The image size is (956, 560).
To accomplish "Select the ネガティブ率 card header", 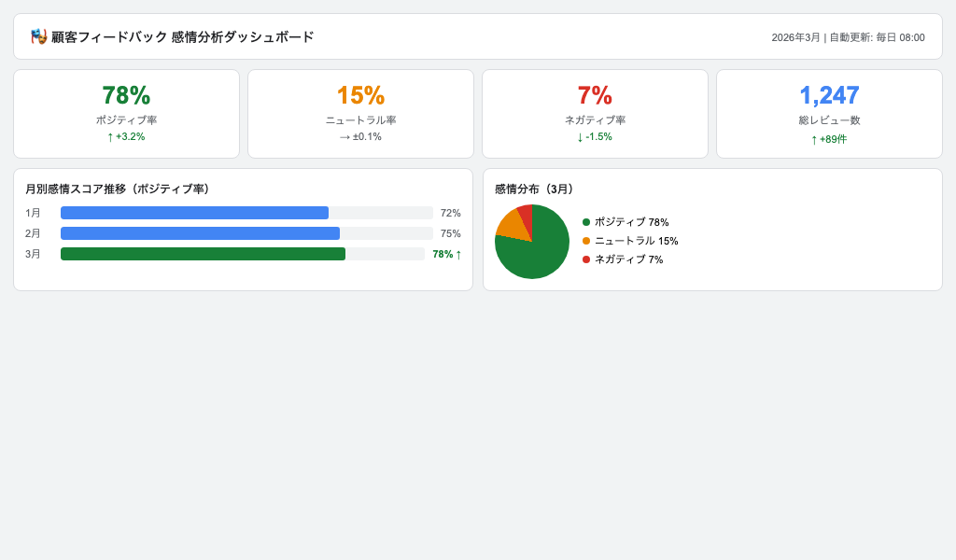I will pos(595,119).
